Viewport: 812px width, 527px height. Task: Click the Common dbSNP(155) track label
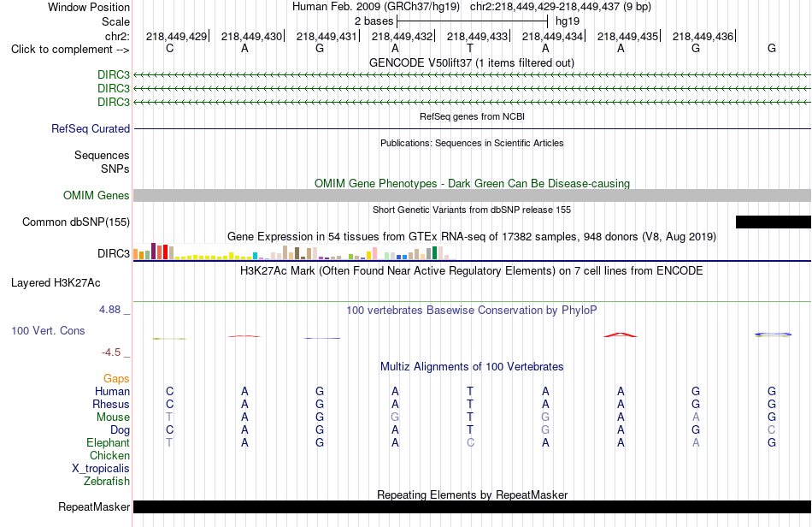click(x=76, y=222)
